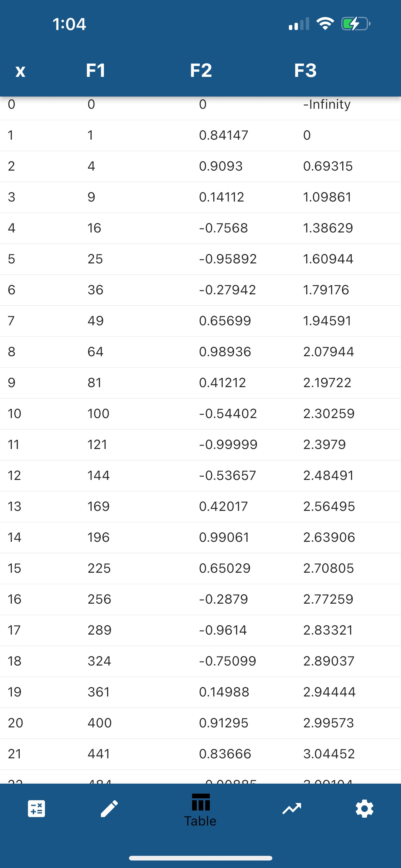This screenshot has height=868, width=401.
Task: Tap the cellular signal bars
Action: pos(299,24)
